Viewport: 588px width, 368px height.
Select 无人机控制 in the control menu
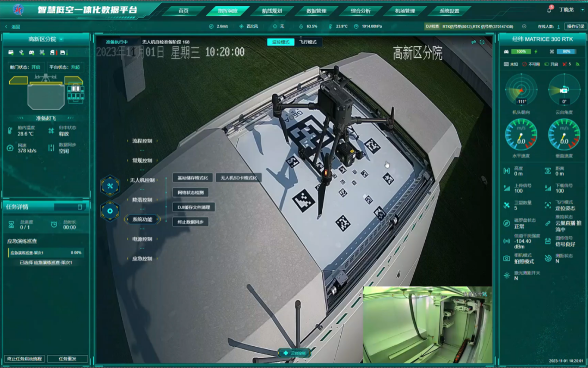click(142, 180)
